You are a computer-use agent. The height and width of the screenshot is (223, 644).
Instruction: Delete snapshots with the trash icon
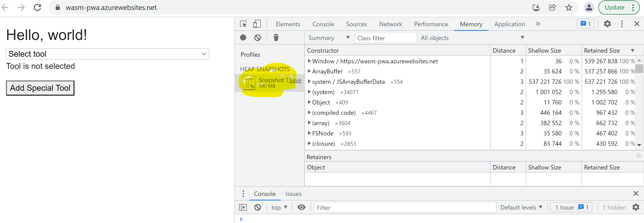click(x=276, y=37)
